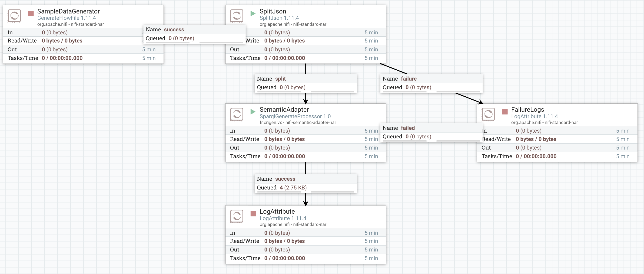Click FailureLogs LogAttribute 1.11.4 type label
Viewport: 644px width, 274px height.
point(534,116)
